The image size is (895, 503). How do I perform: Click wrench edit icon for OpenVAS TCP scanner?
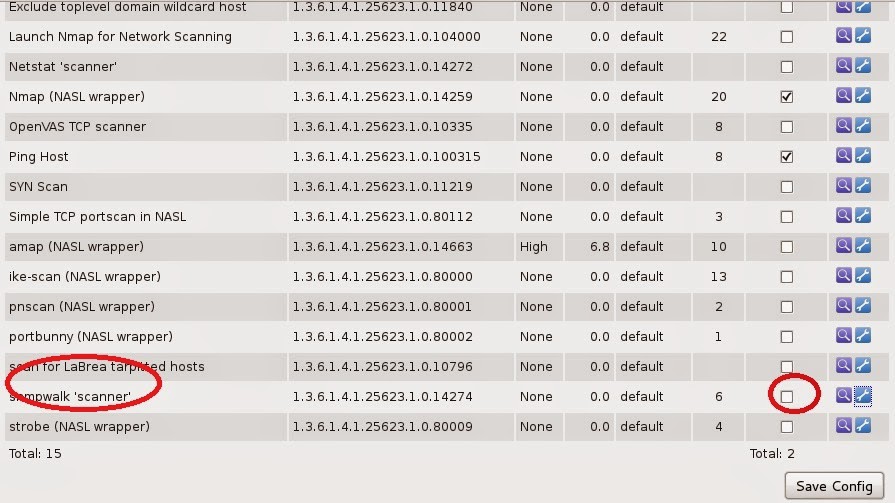click(x=863, y=127)
